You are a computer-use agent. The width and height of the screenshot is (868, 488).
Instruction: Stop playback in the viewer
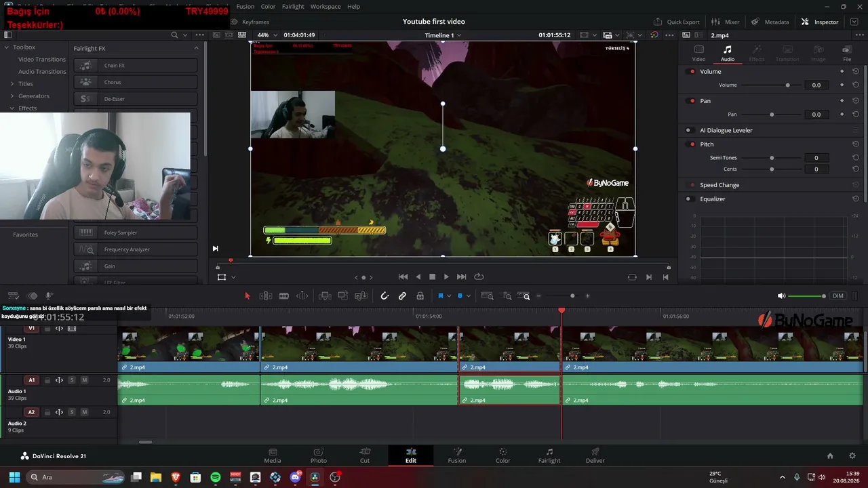(x=432, y=277)
